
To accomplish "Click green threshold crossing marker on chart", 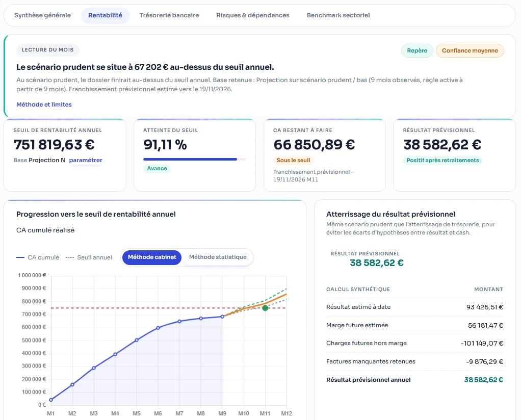I will coord(265,308).
